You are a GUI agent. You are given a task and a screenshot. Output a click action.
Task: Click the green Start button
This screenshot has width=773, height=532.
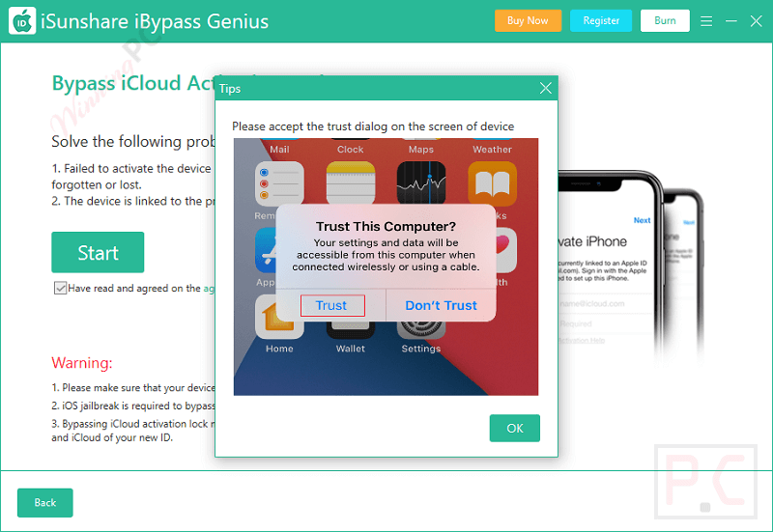coord(98,252)
